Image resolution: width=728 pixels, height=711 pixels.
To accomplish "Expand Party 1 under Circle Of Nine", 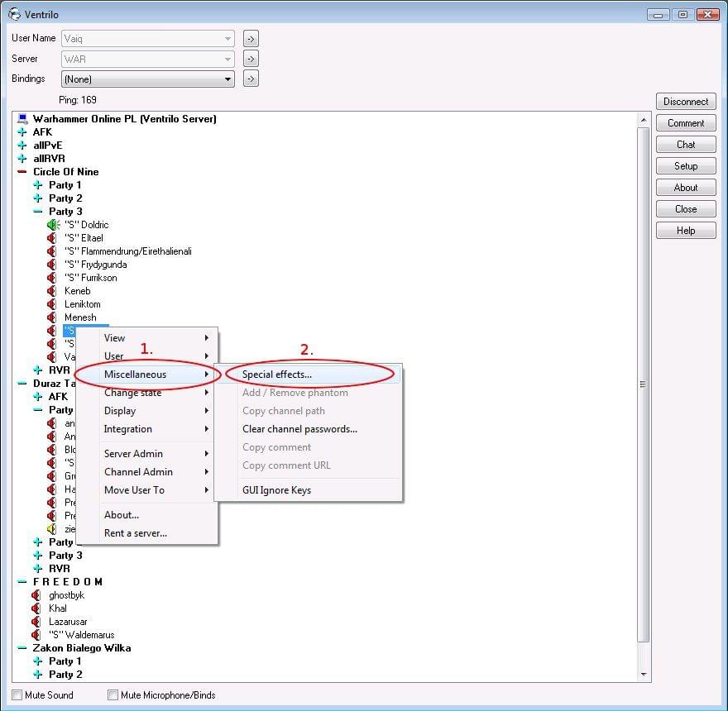I will click(37, 185).
